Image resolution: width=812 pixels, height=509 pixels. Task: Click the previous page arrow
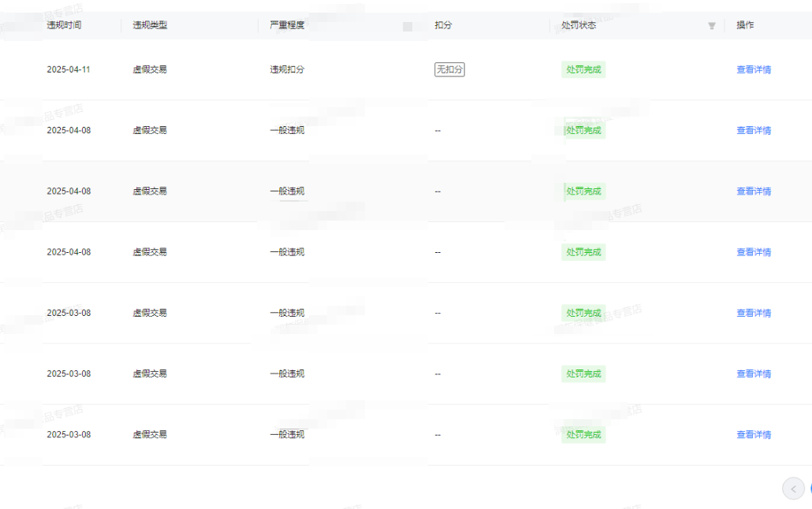(794, 489)
